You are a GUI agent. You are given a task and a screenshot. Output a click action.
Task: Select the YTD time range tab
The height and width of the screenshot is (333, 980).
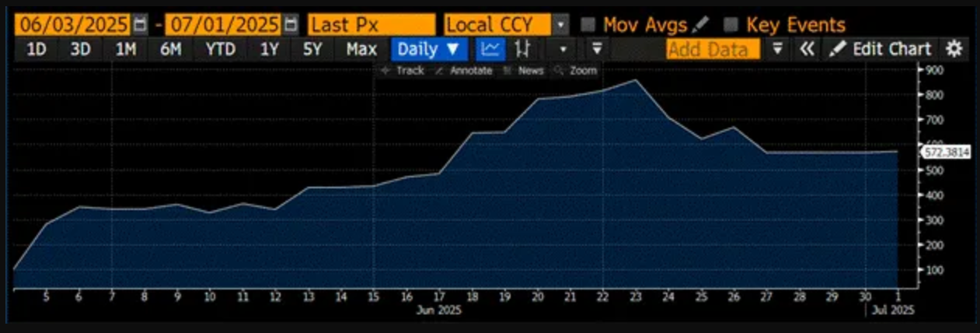pyautogui.click(x=221, y=50)
